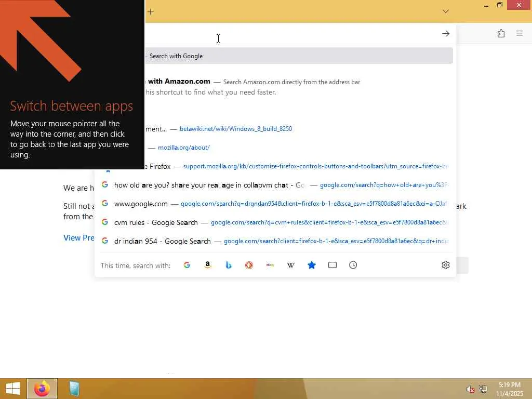Open Windows Start button
Screen dimensions: 532x399
point(13,389)
